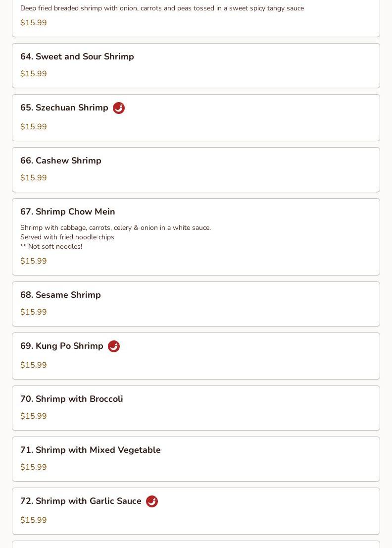Click the $15.99 price under Cashew Shrimp

[x=34, y=177]
